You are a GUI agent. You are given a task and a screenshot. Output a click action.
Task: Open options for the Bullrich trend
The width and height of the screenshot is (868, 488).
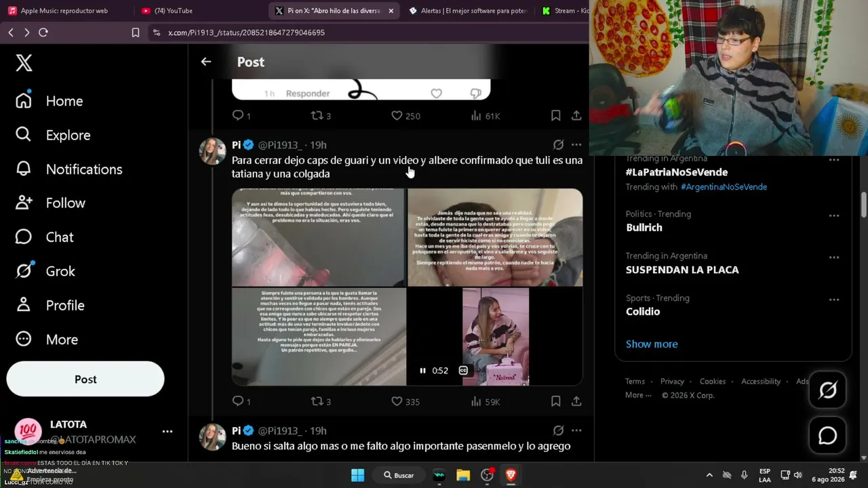834,216
